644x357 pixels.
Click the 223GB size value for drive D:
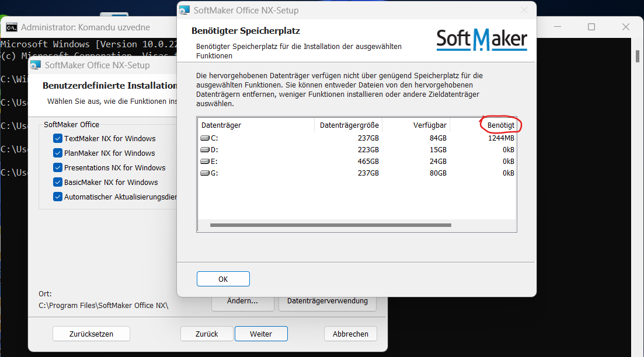point(368,150)
